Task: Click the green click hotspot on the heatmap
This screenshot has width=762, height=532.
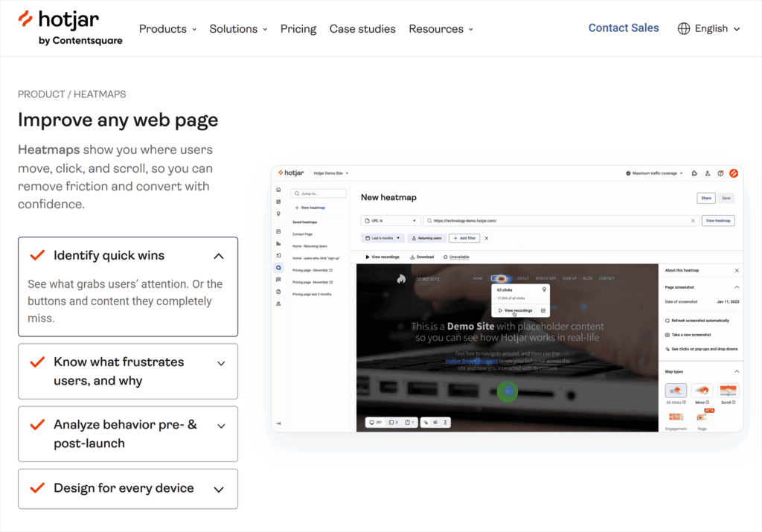Action: pyautogui.click(x=508, y=391)
